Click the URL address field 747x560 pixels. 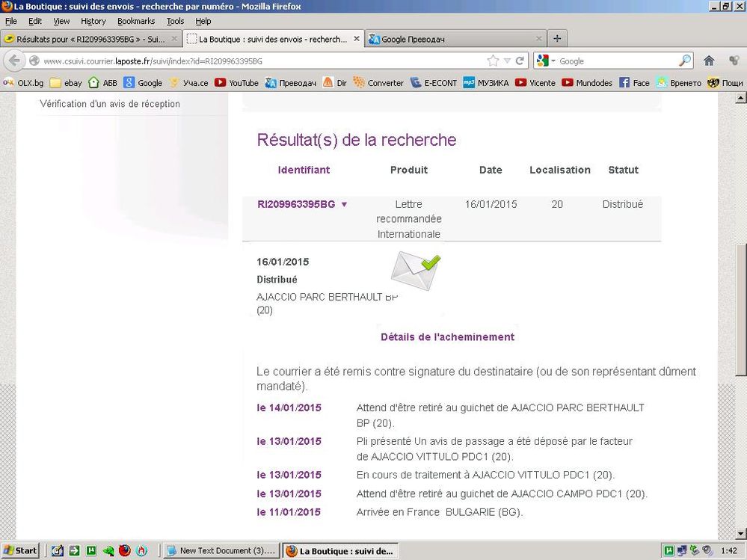[x=262, y=61]
